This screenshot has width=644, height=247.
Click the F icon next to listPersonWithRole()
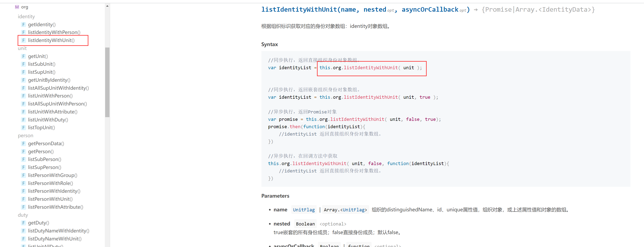click(x=24, y=183)
